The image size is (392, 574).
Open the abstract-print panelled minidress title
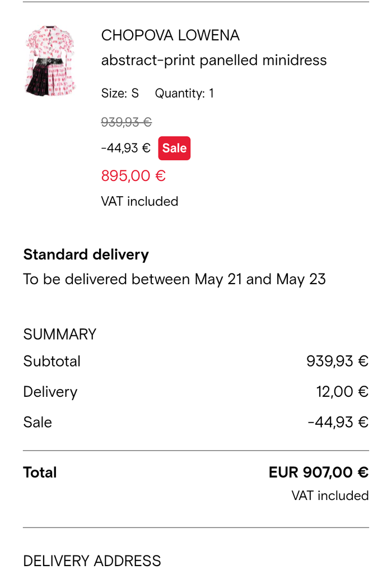pos(213,61)
